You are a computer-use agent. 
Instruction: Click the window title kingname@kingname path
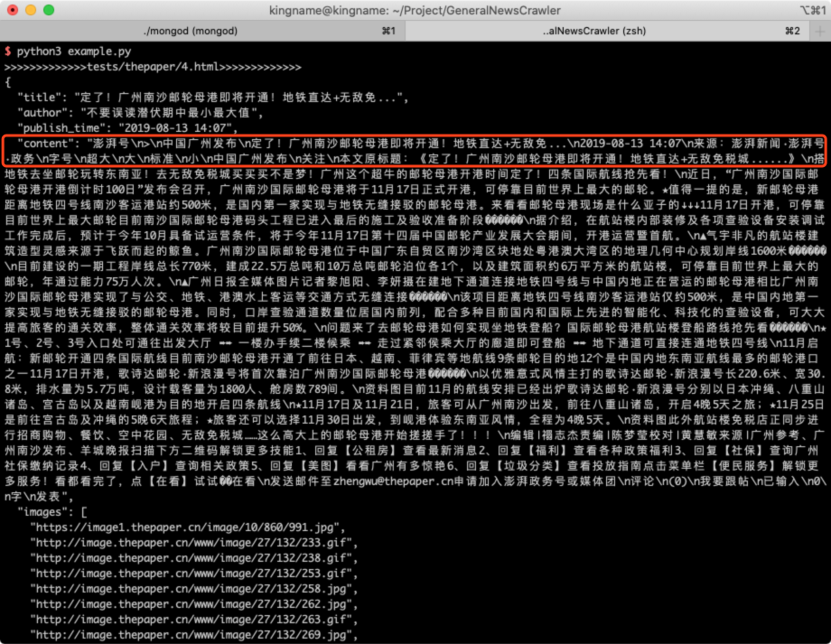point(414,11)
